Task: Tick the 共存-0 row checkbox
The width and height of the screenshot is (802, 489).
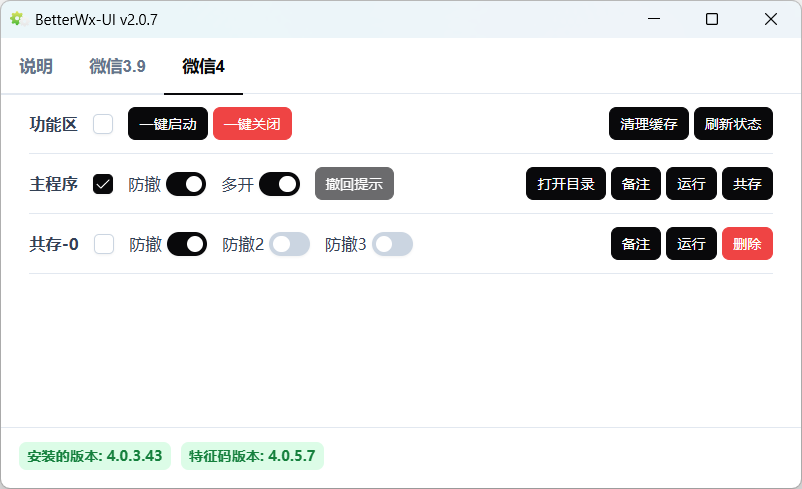Action: point(103,244)
